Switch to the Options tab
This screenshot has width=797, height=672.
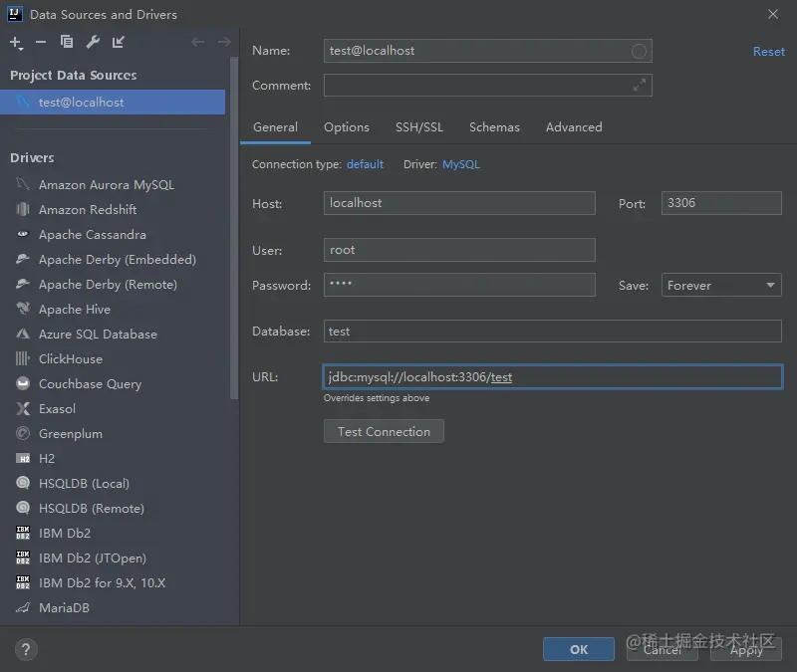pyautogui.click(x=347, y=127)
